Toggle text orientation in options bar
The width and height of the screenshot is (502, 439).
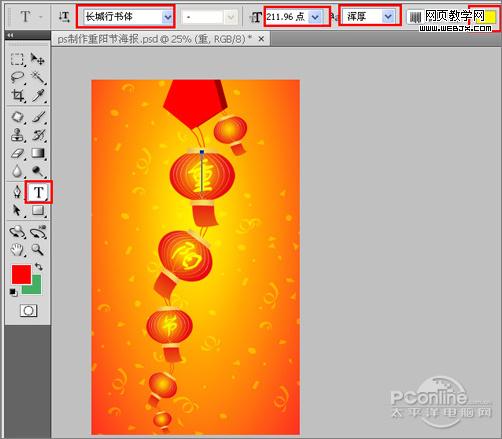pos(64,17)
